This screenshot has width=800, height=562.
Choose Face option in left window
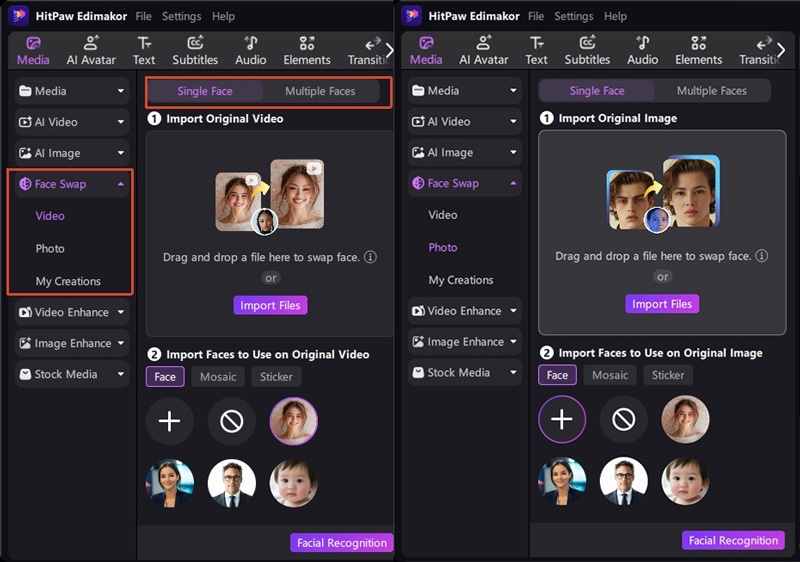coord(165,377)
